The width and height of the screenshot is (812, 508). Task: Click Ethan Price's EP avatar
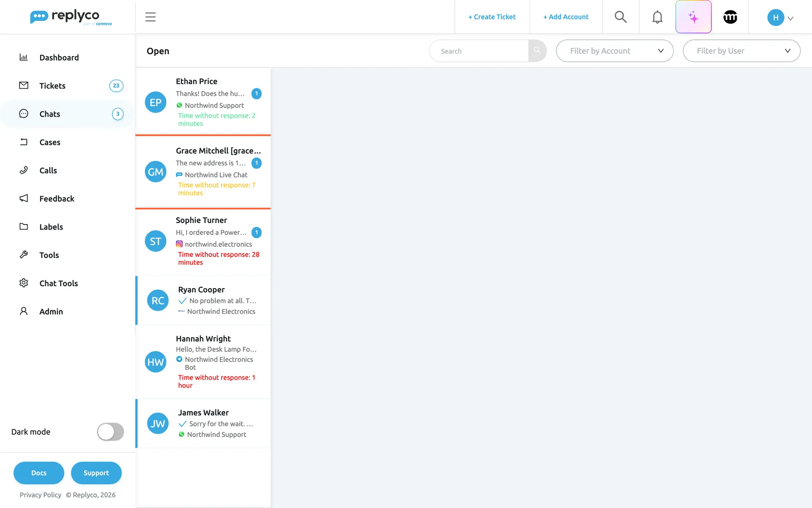(156, 102)
